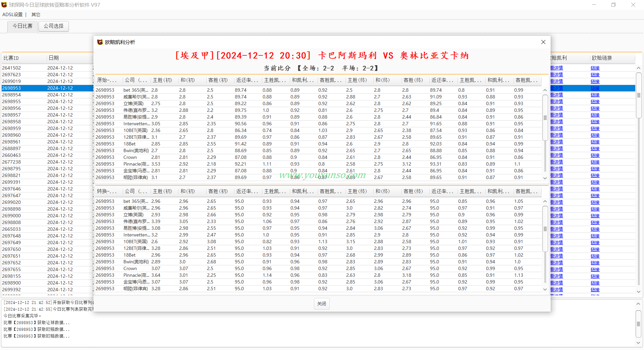Screen dimensions: 644x350
Task: Select 10BET(英国) row in lower table
Action: [x=318, y=242]
